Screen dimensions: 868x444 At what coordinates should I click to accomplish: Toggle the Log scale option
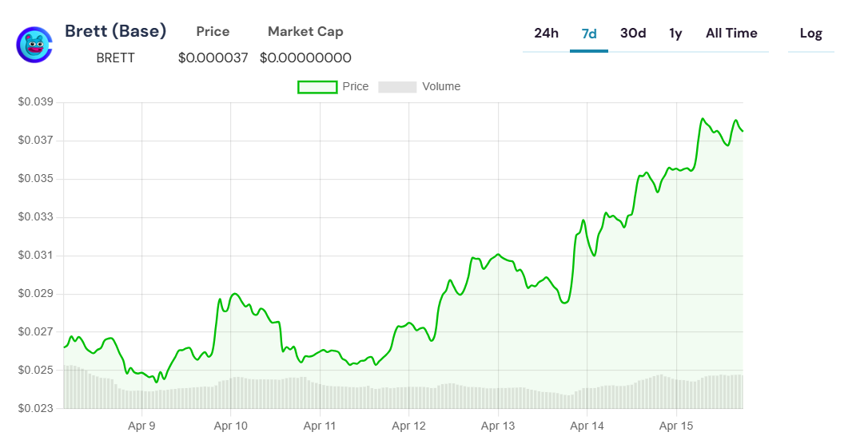pyautogui.click(x=811, y=34)
